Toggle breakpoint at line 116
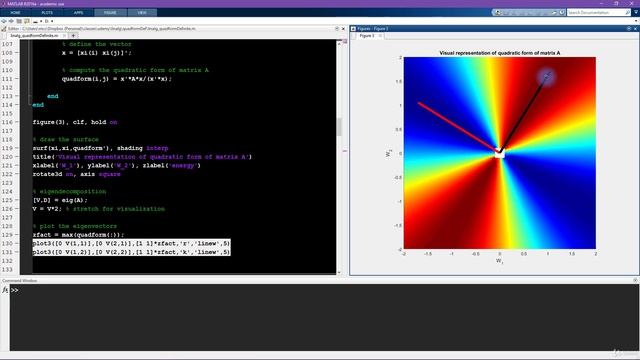Screen dimensions: 640x360 (17, 122)
